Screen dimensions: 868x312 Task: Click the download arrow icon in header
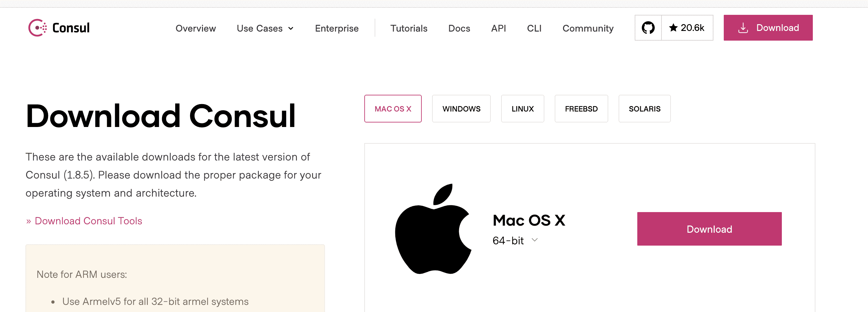tap(743, 28)
